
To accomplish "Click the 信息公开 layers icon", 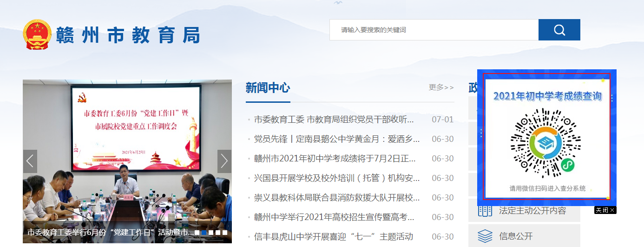I will pos(485,236).
